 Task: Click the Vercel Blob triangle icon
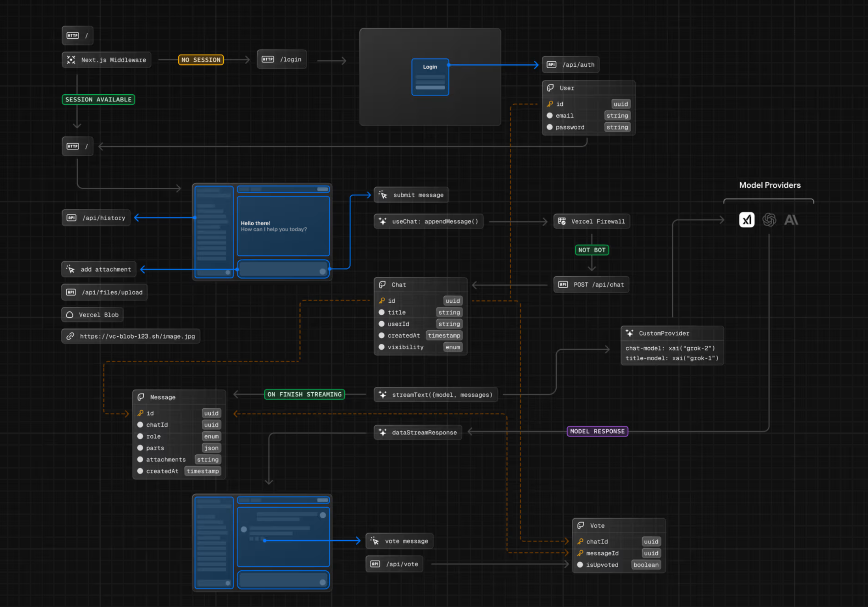70,315
